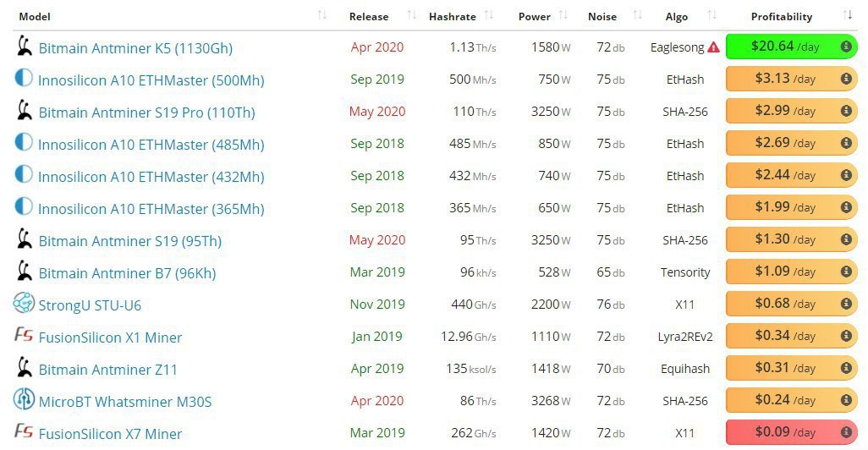Open the StrongU STU-U6 miner link
Screen dimensions: 868x450
[x=91, y=305]
